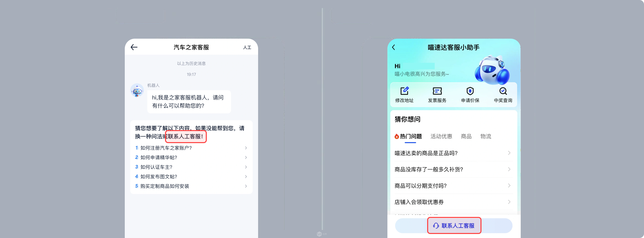Image resolution: width=644 pixels, height=238 pixels.
Task: Open 如何发布图文帖 question
Action: [191, 176]
